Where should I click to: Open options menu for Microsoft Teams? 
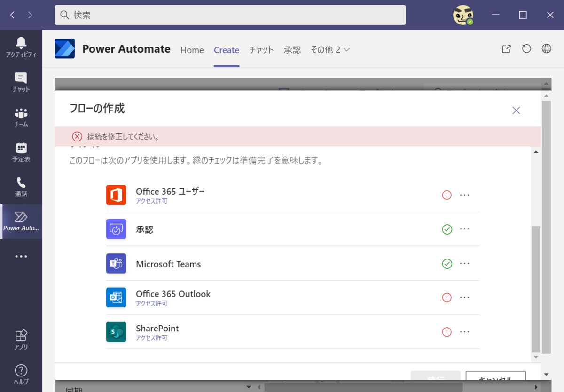coord(465,263)
